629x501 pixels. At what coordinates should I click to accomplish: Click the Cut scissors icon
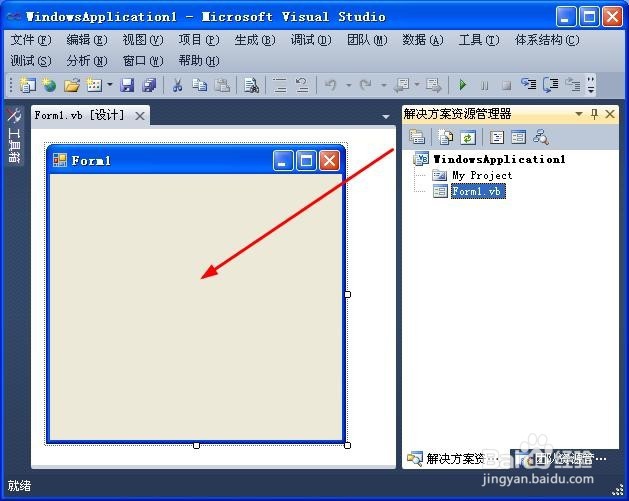(177, 85)
